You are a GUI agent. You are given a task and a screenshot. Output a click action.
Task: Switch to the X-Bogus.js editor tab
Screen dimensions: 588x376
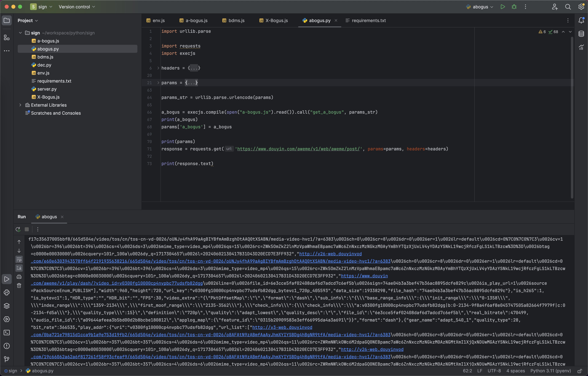pyautogui.click(x=273, y=21)
